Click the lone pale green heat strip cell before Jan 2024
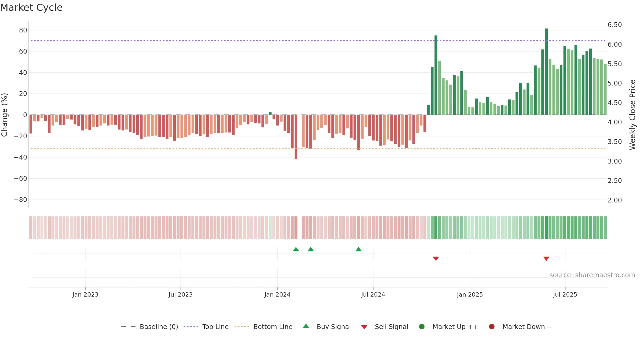 (x=270, y=228)
